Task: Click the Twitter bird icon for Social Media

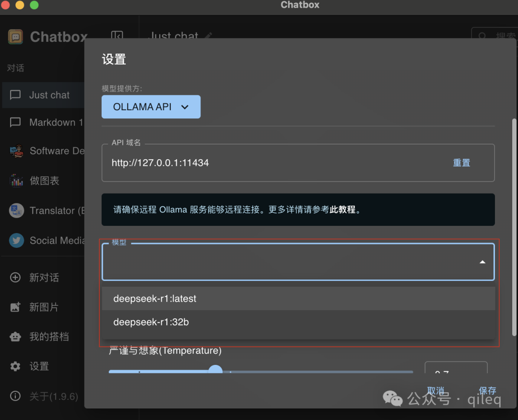Action: (x=16, y=240)
